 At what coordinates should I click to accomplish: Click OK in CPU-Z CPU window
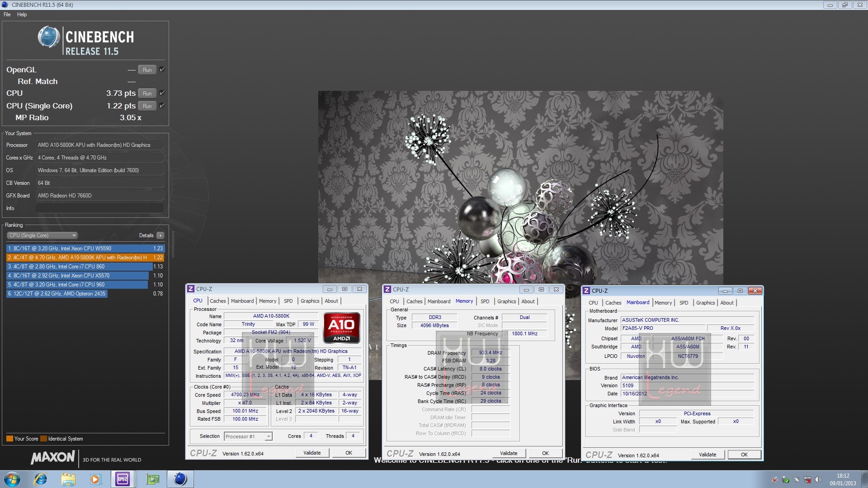349,453
